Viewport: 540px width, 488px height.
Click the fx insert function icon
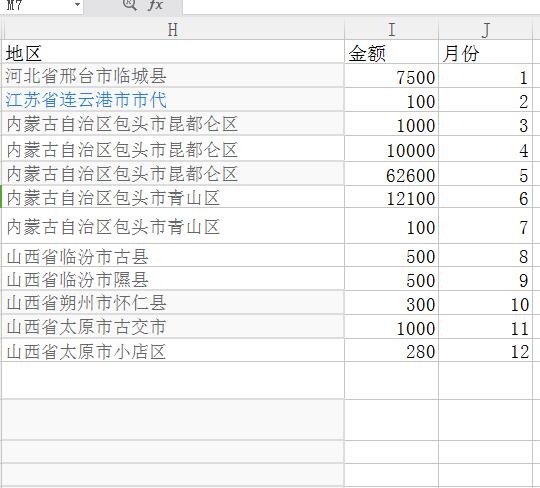tap(155, 5)
